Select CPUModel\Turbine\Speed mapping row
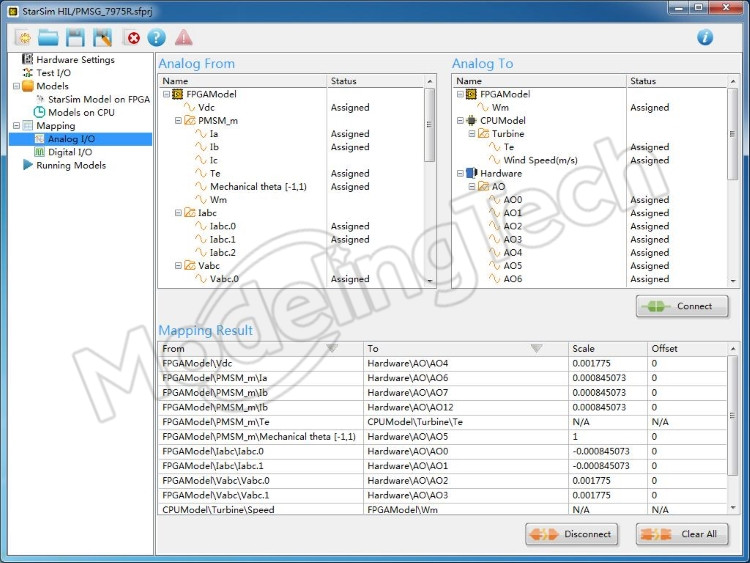The image size is (750, 563). [x=442, y=509]
